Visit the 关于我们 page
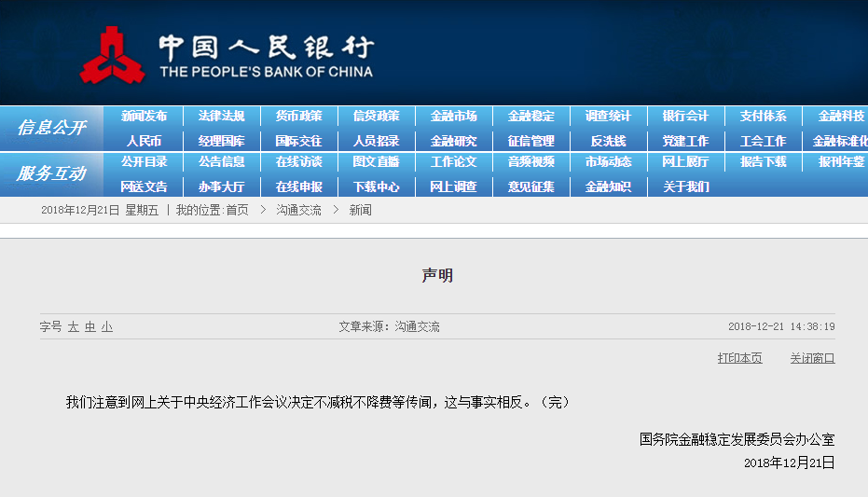Viewport: 868px width, 497px height. pos(685,186)
